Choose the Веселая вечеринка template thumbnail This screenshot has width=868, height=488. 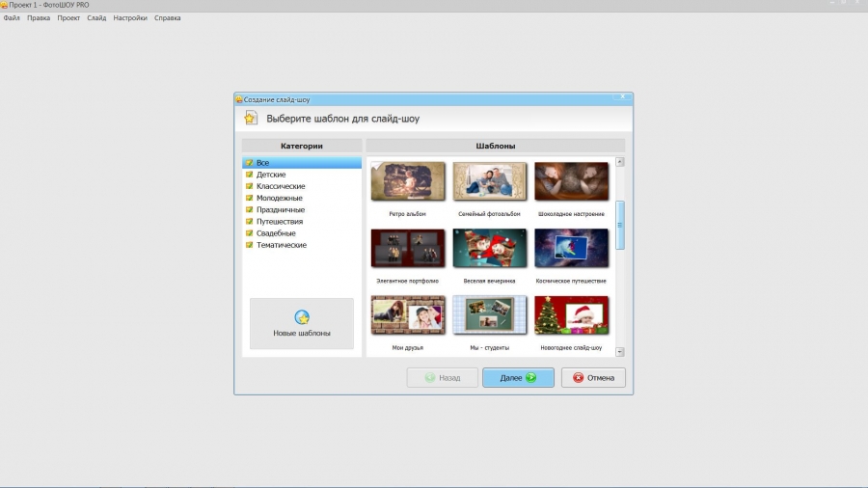point(489,248)
